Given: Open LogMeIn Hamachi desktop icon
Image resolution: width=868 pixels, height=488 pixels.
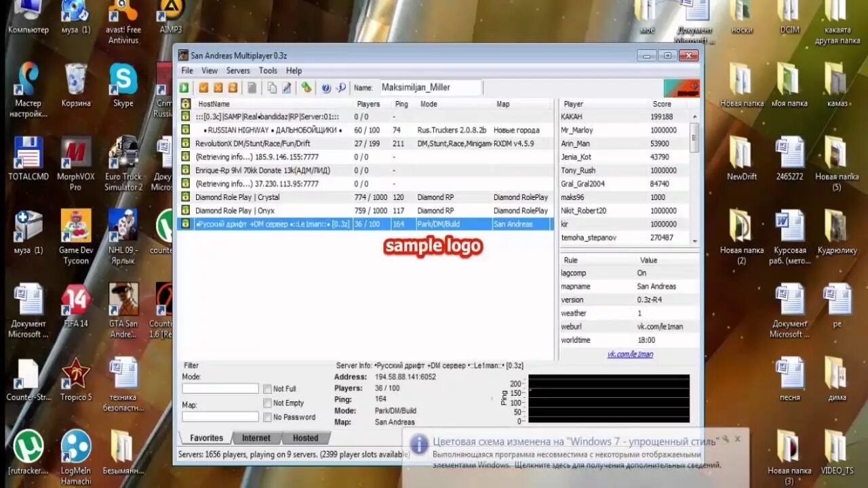Looking at the screenshot, I should [75, 457].
